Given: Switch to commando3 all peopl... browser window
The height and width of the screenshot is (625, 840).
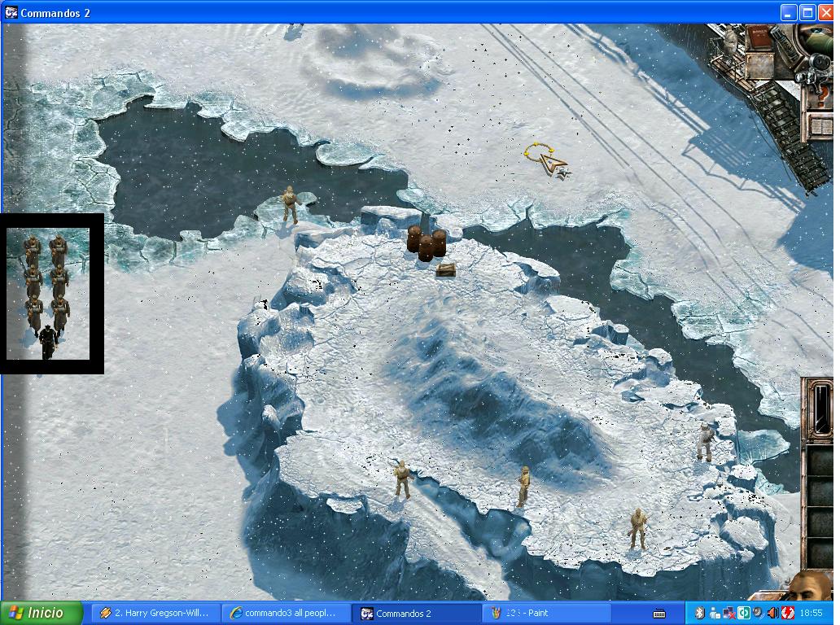Looking at the screenshot, I should pos(286,614).
